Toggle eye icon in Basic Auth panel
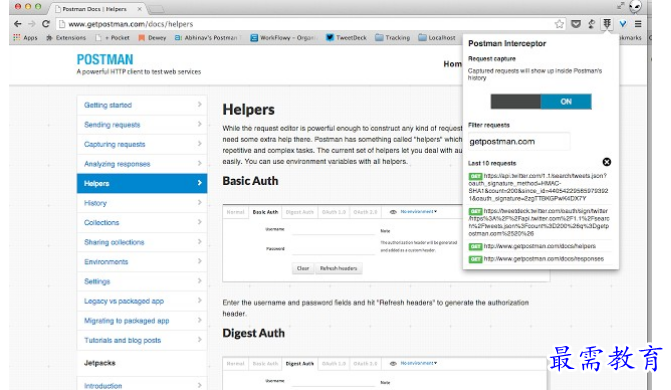 tap(393, 212)
